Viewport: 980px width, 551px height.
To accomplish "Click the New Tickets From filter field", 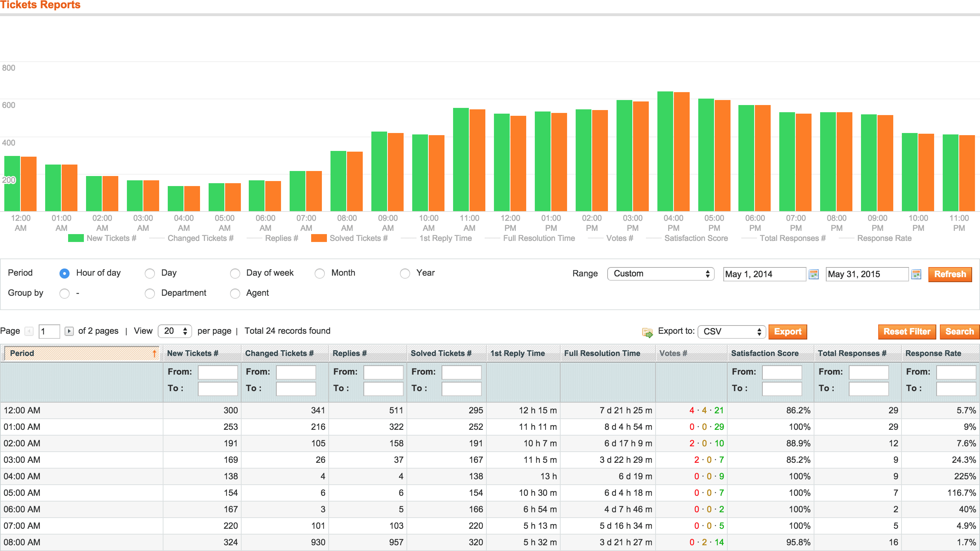I will (x=218, y=372).
